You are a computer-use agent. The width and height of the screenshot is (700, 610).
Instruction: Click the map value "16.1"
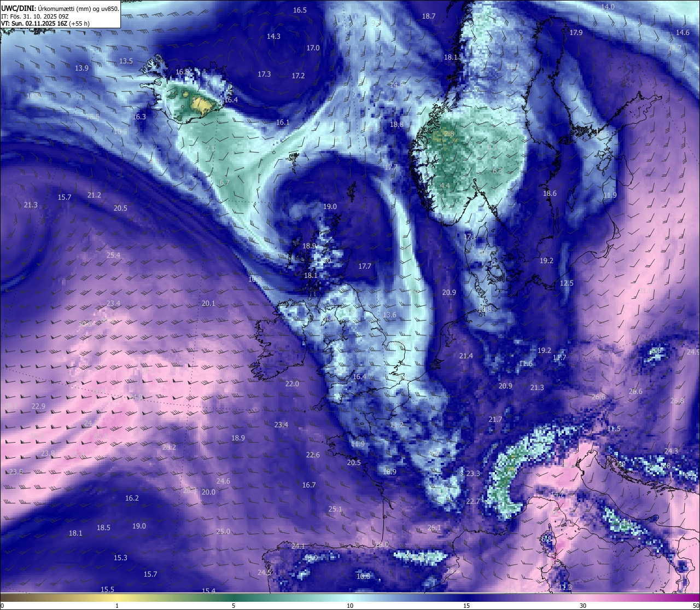click(x=282, y=123)
